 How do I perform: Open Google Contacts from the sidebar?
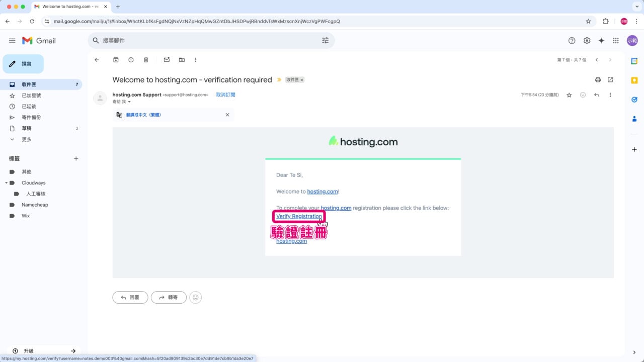(634, 119)
